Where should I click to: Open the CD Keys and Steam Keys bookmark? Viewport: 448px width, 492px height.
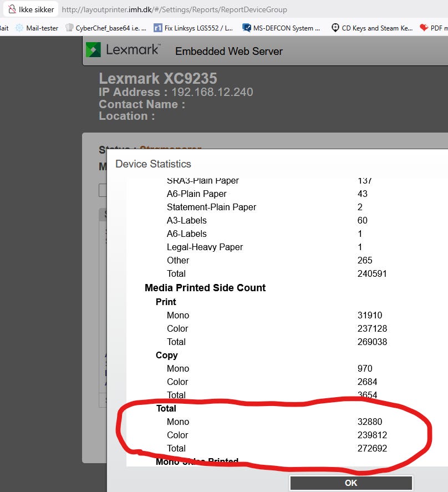click(372, 28)
